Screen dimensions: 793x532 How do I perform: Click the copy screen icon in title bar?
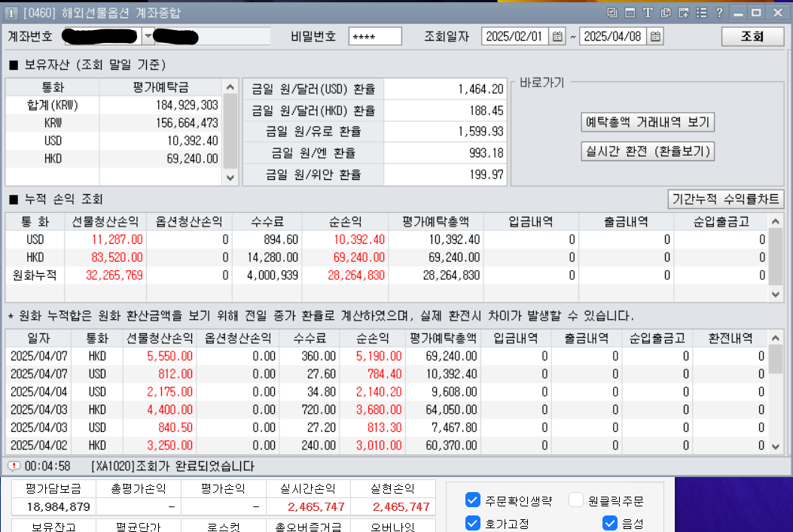click(666, 13)
